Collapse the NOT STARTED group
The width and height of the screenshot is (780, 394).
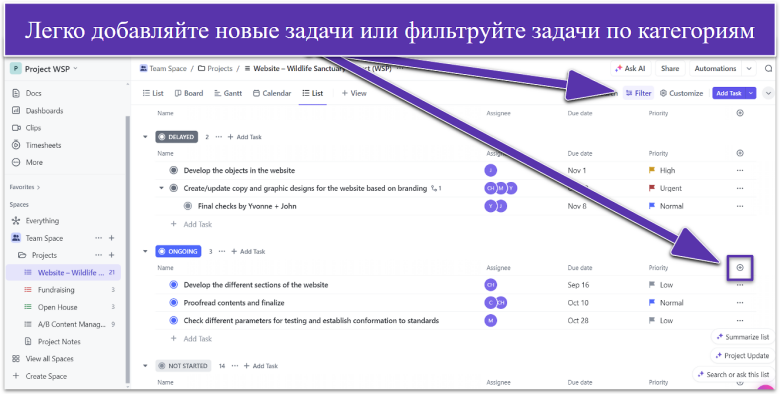[145, 366]
